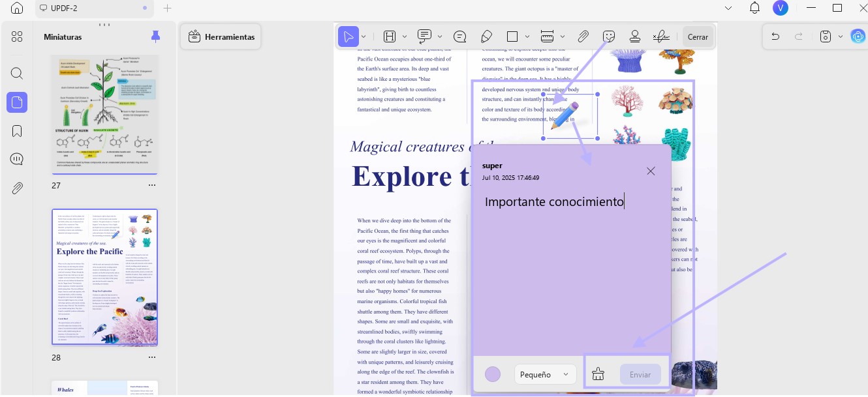Open the Pequeño size dropdown
Screen dimensions: 868x397
545,374
